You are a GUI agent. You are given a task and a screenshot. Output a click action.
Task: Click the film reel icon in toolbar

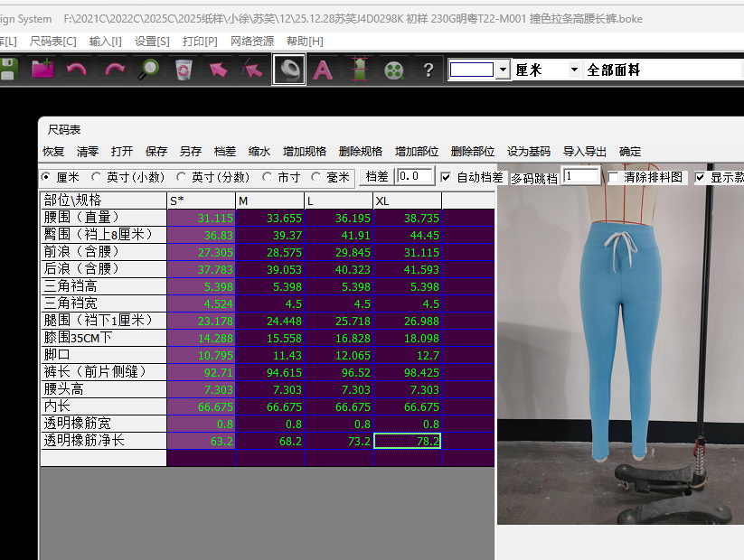[393, 70]
